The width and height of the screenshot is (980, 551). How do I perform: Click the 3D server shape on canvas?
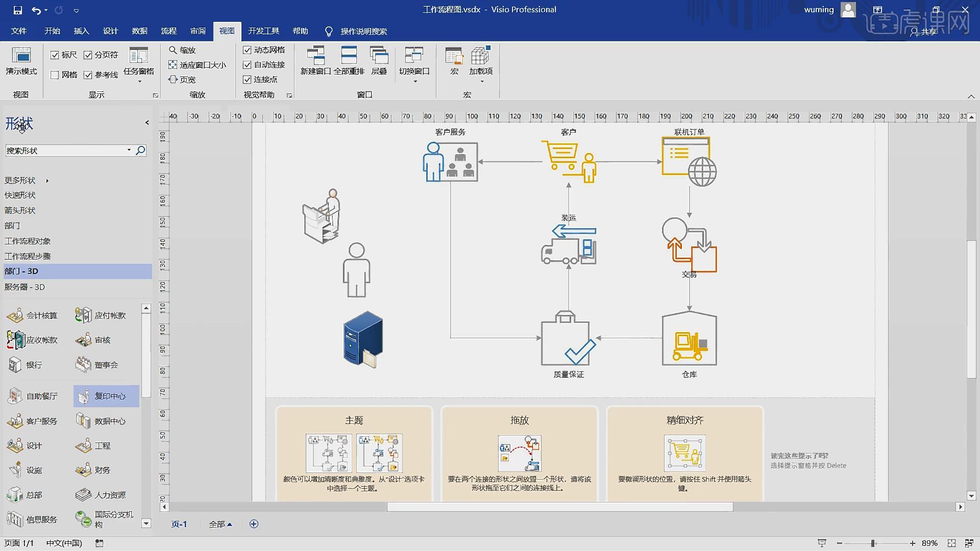click(x=363, y=339)
